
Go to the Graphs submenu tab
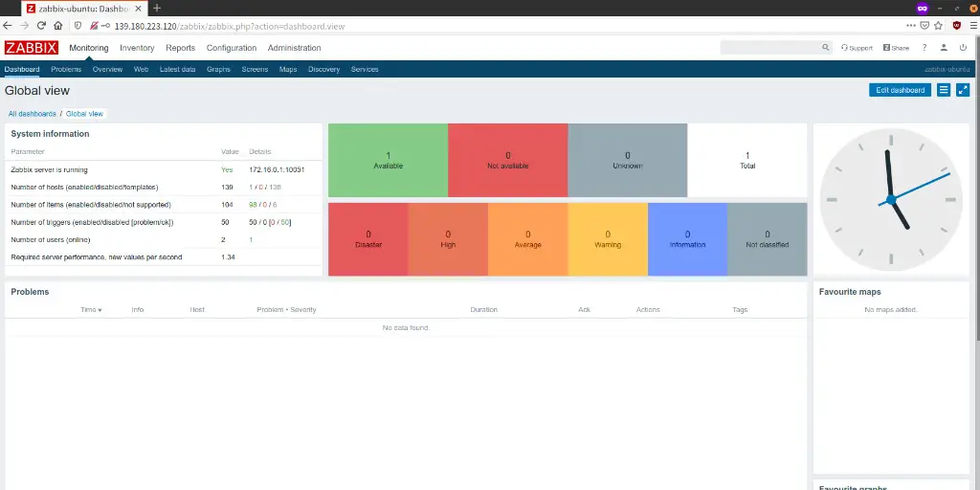coord(219,69)
